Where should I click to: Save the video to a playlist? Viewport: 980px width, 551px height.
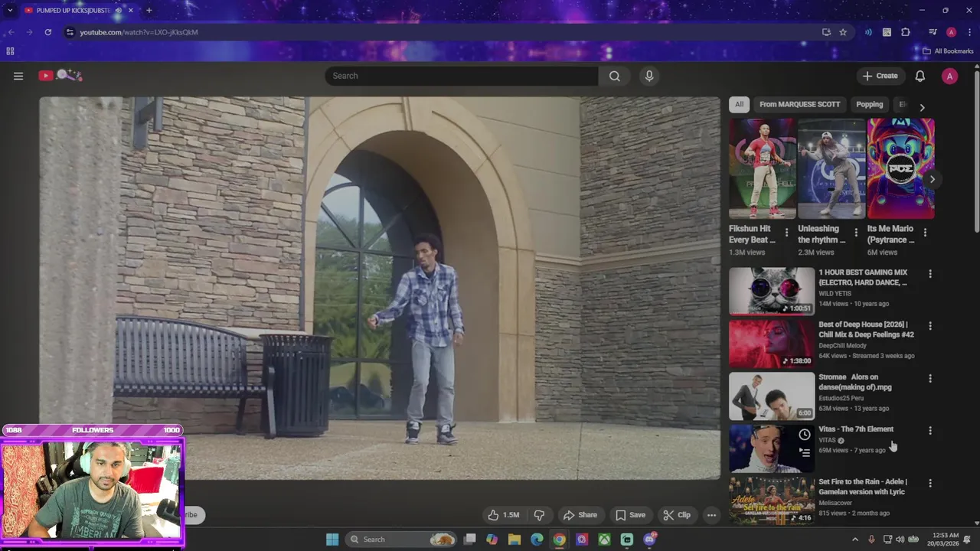click(630, 515)
